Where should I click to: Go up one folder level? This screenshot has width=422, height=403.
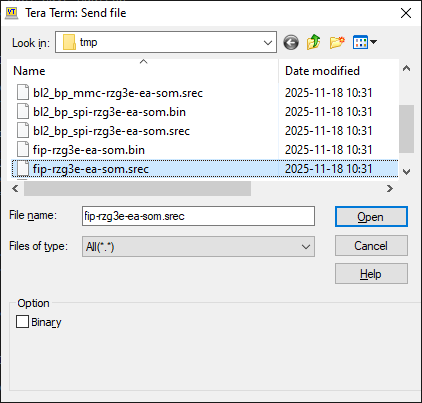314,42
